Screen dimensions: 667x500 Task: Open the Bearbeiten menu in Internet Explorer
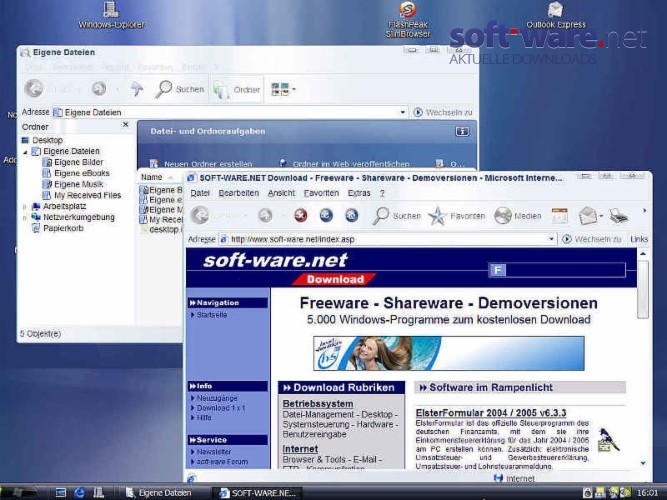click(x=239, y=193)
